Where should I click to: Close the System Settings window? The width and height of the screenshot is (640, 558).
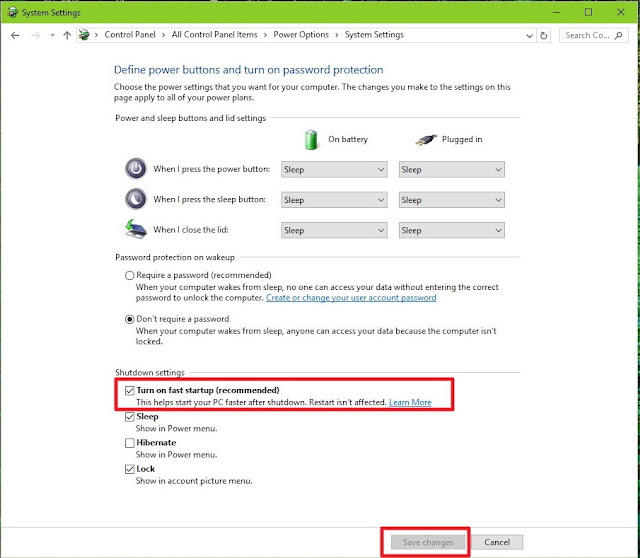click(621, 12)
